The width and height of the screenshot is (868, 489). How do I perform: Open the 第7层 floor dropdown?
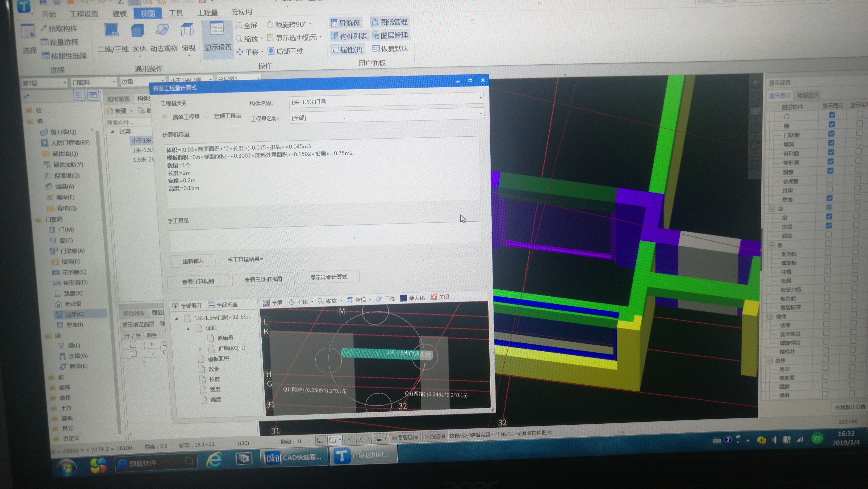pos(64,82)
